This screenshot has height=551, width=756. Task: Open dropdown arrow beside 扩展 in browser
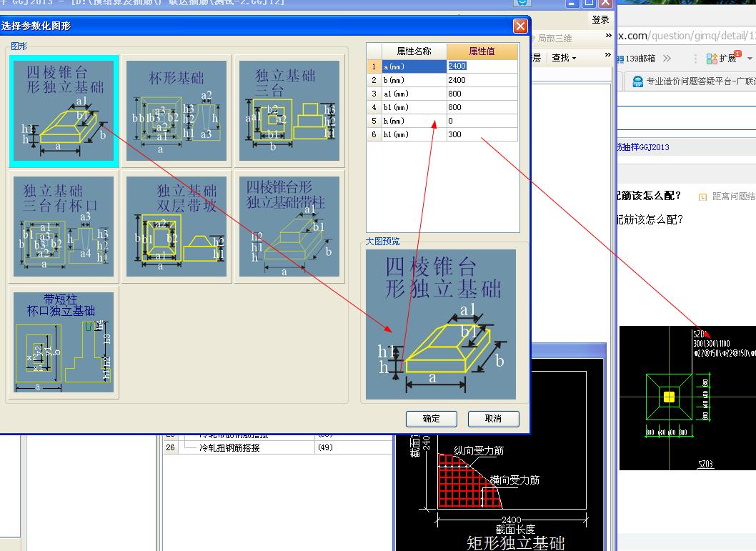pyautogui.click(x=750, y=59)
